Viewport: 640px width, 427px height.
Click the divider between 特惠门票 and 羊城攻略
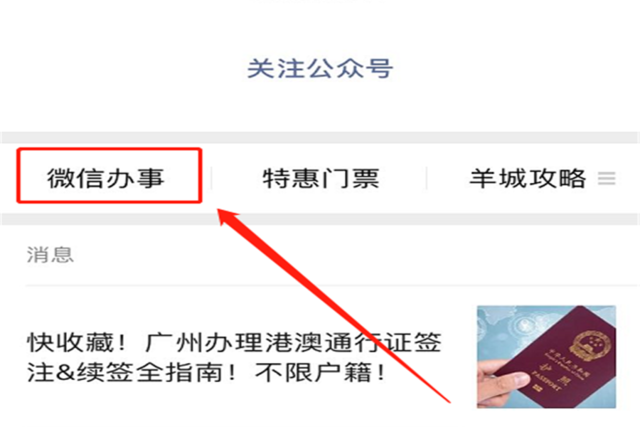tap(427, 178)
